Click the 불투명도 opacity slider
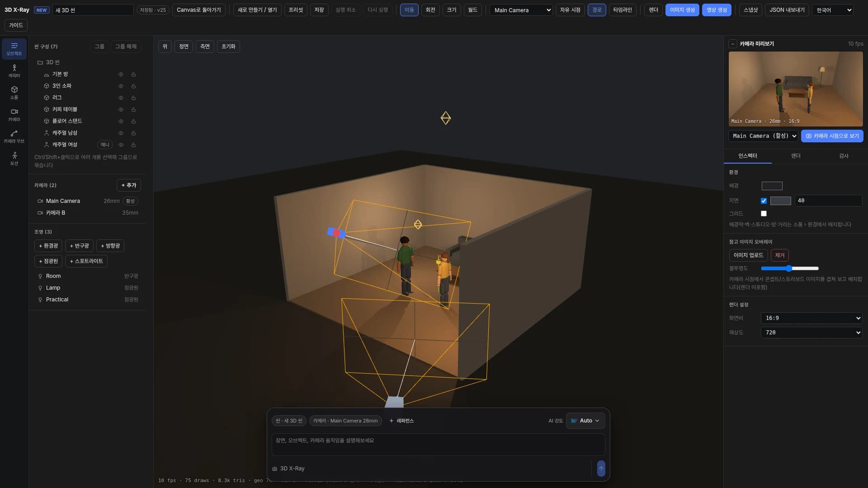 coord(790,268)
